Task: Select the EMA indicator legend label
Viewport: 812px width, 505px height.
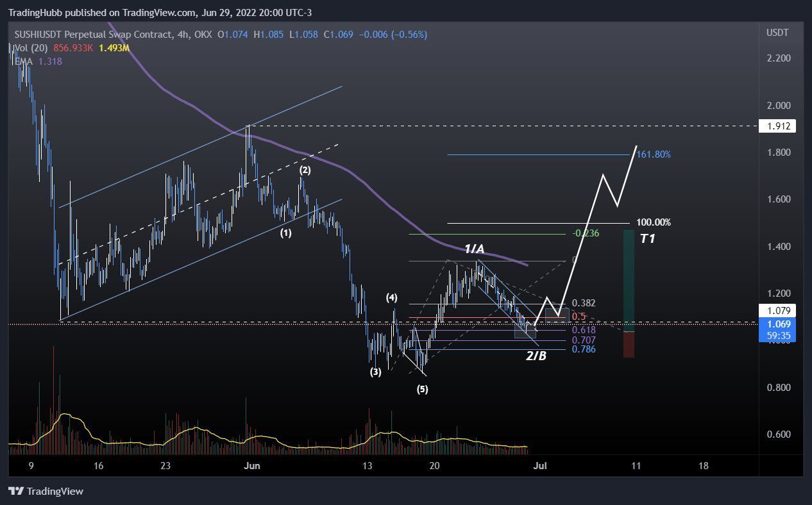Action: [24, 61]
